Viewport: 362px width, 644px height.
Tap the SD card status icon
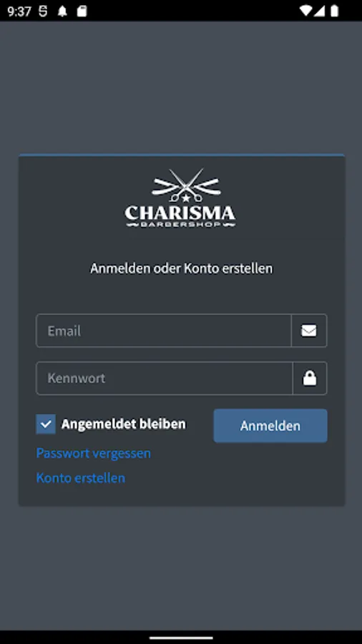pyautogui.click(x=82, y=11)
